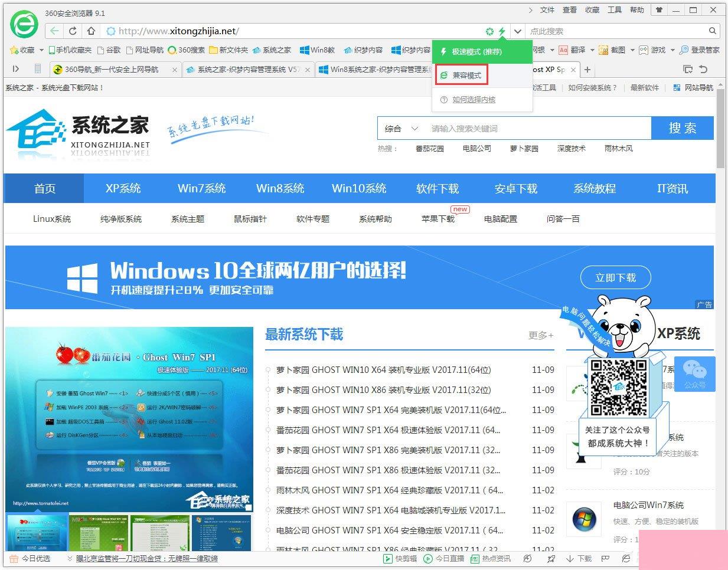
Task: Click 今日优选 in status bar
Action: 30,558
